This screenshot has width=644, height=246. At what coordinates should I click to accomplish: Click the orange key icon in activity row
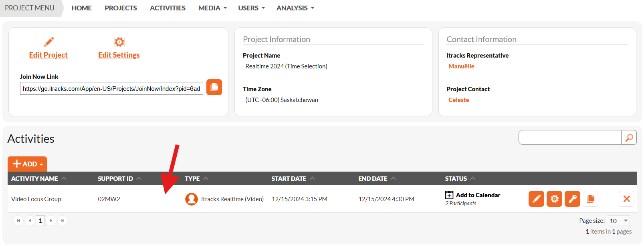coord(572,199)
